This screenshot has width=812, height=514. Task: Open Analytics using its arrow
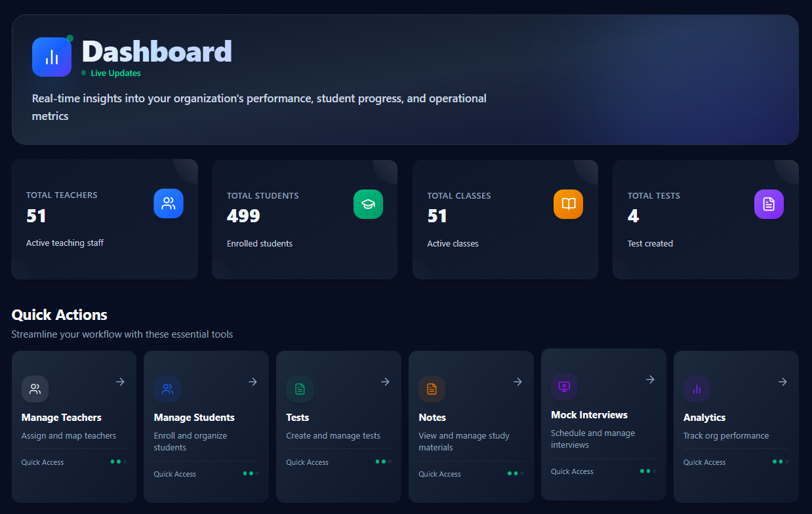pos(782,382)
